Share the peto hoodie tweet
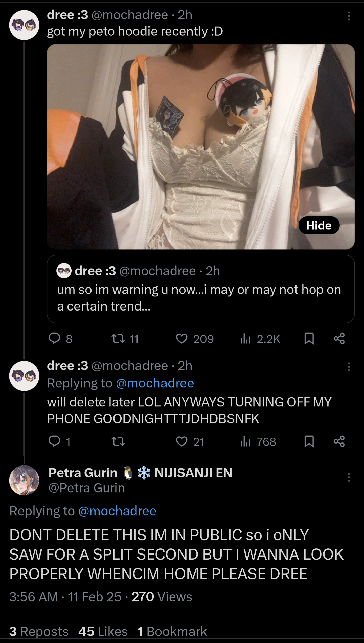Screen dimensions: 364x643 tap(339, 339)
